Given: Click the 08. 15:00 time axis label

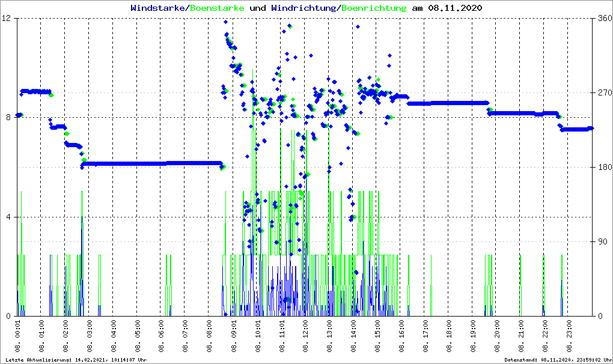Looking at the screenshot, I should click(x=377, y=336).
